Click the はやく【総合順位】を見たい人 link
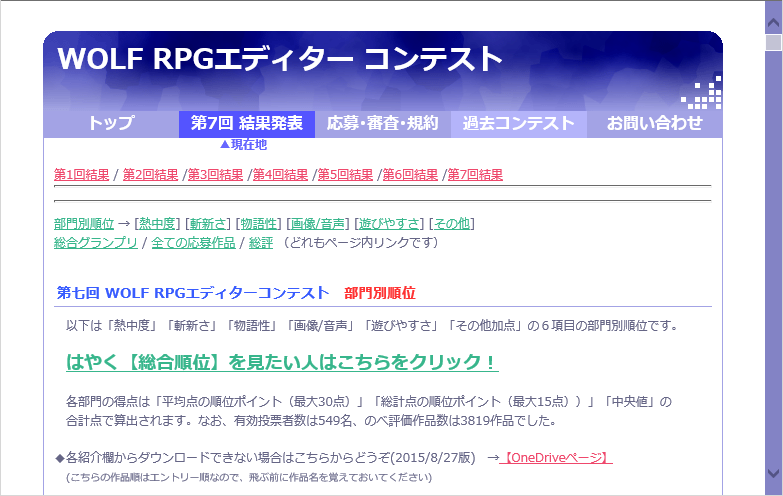Image resolution: width=783 pixels, height=496 pixels. (x=282, y=362)
